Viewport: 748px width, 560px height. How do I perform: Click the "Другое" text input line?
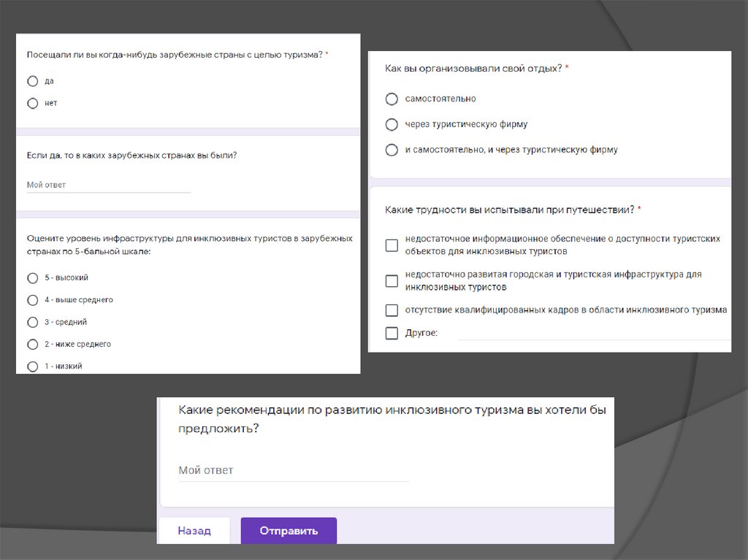click(593, 334)
